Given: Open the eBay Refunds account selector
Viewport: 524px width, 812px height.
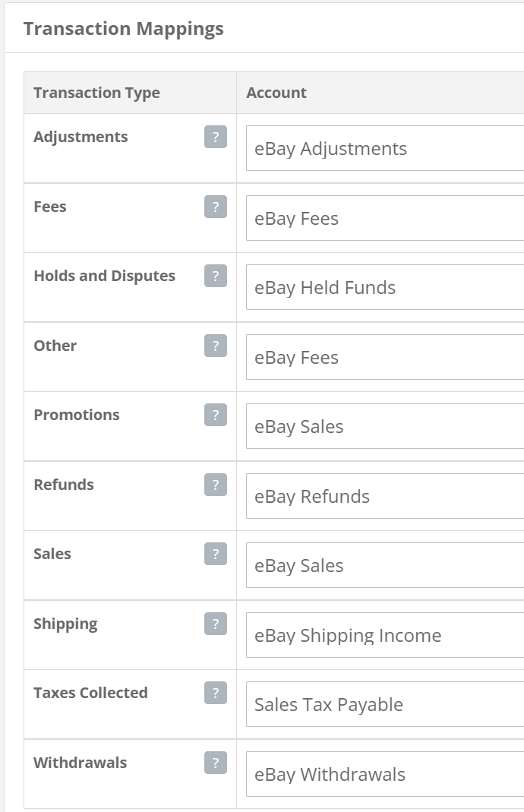Looking at the screenshot, I should (385, 496).
